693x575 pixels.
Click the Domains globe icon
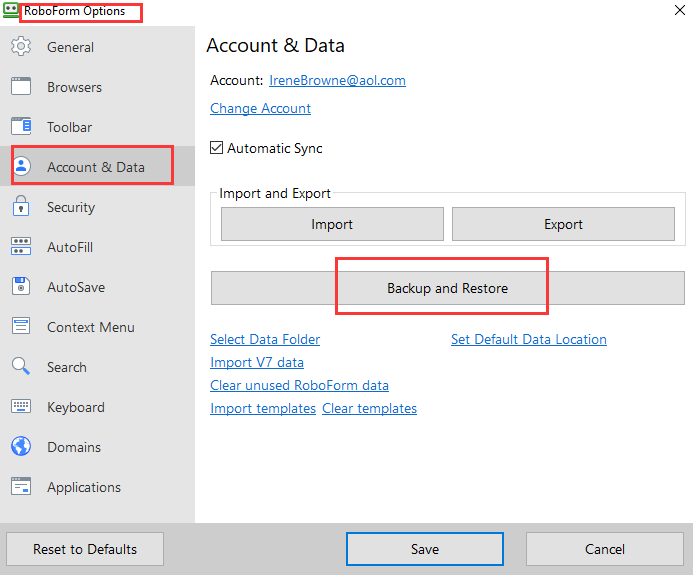tap(21, 447)
